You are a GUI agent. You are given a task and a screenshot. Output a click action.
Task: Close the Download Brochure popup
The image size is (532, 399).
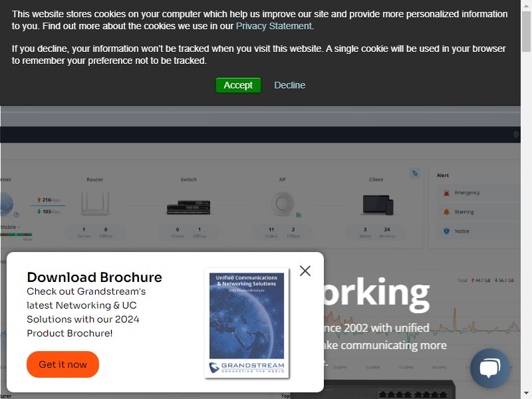[x=305, y=271]
